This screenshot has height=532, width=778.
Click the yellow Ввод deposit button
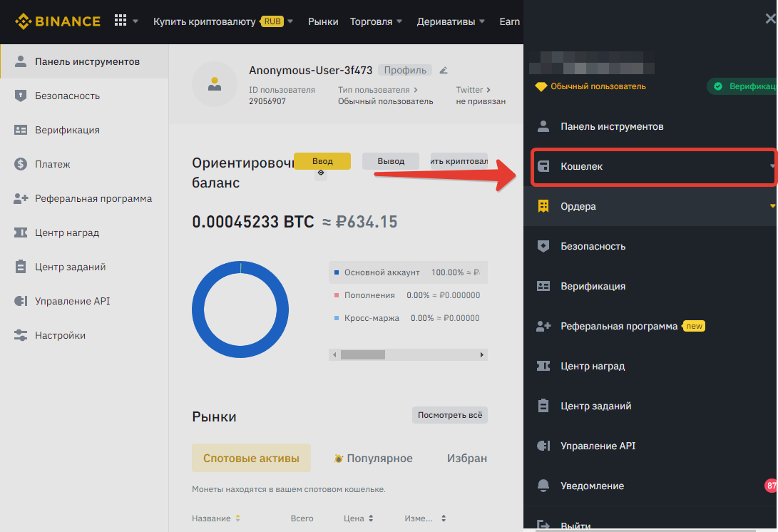[x=322, y=161]
